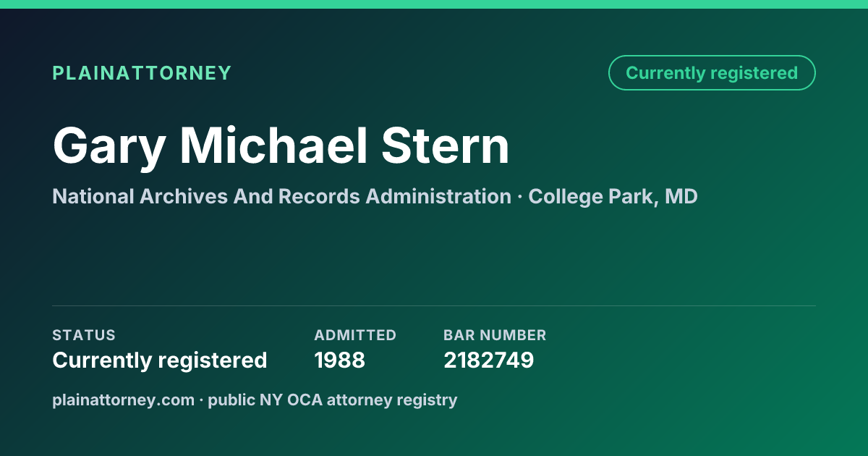The width and height of the screenshot is (868, 456).
Task: Click the ADMITTED column label
Action: 355,335
